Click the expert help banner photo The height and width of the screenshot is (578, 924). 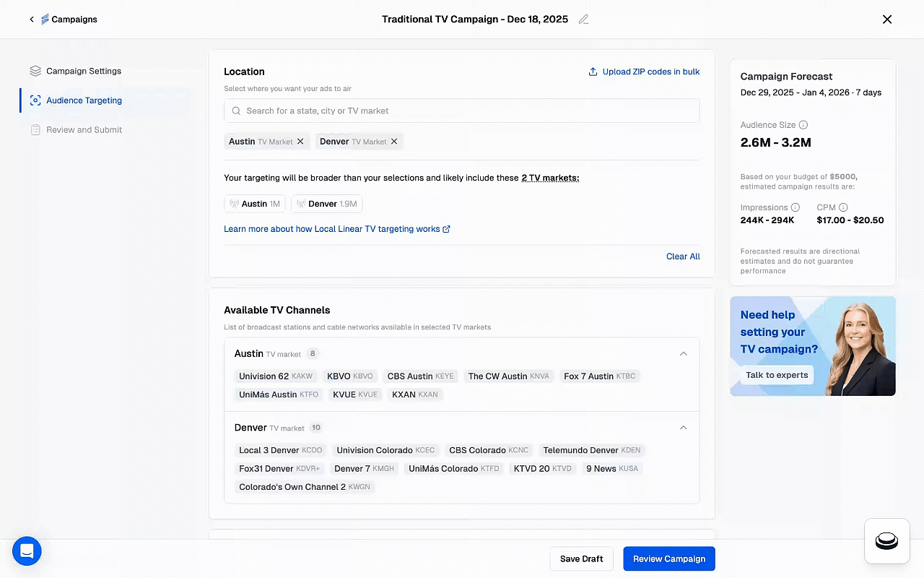pos(862,350)
